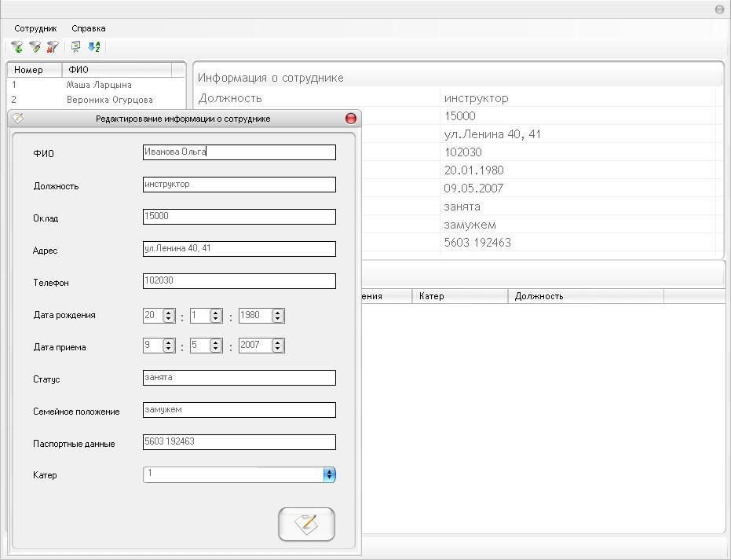Increase the hire date month value
Screen dimensions: 731x560
[x=215, y=342]
